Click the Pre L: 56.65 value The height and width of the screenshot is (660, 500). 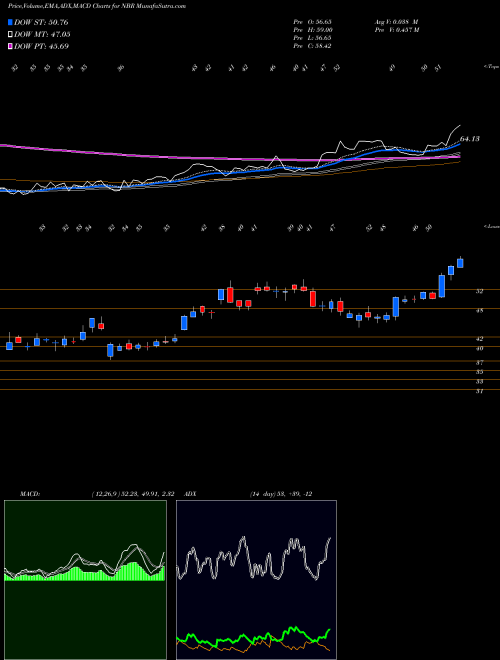pos(313,38)
